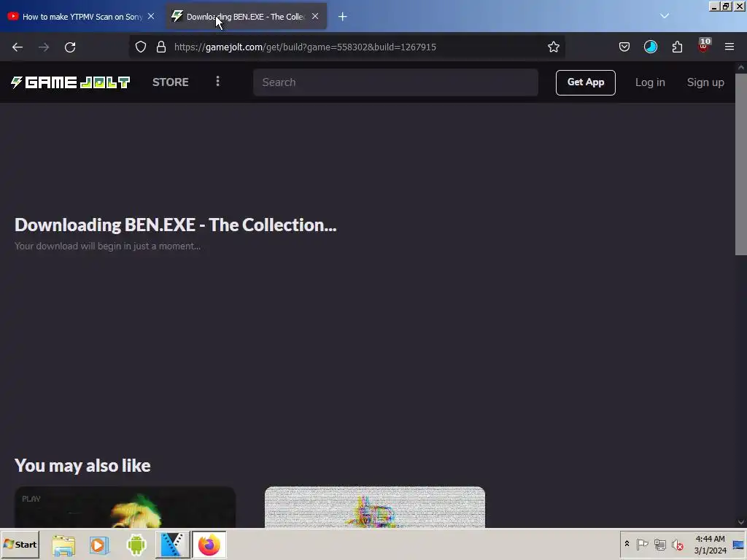Expand the list all tabs chevron
Image resolution: width=747 pixels, height=560 pixels.
click(x=665, y=16)
